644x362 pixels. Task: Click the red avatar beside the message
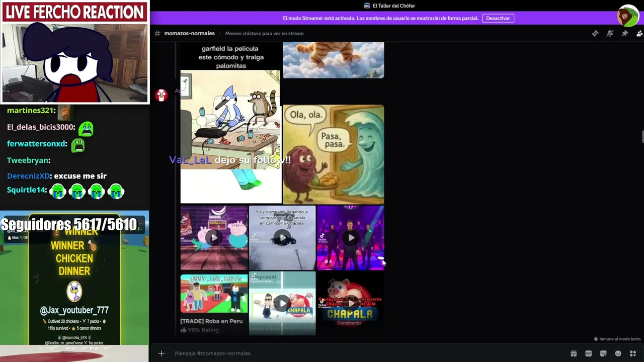coord(162,95)
